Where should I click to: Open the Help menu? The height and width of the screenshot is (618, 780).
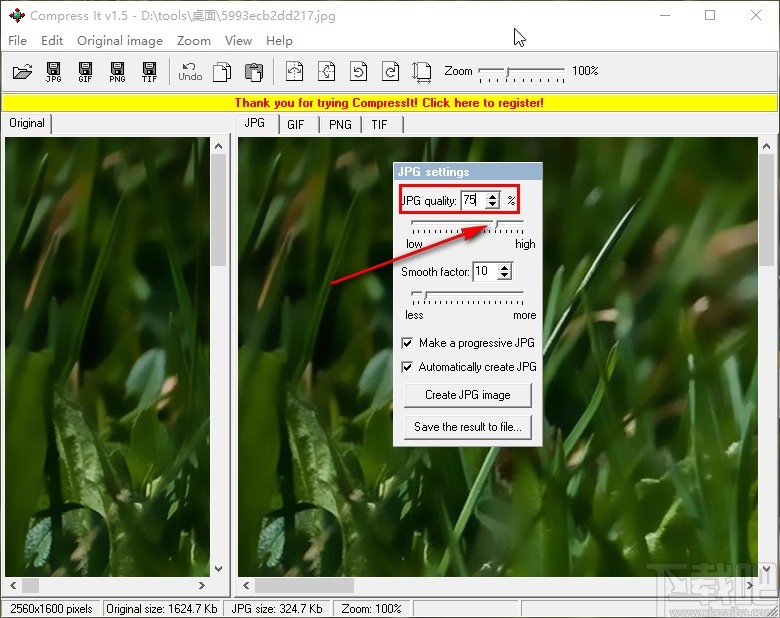(279, 41)
